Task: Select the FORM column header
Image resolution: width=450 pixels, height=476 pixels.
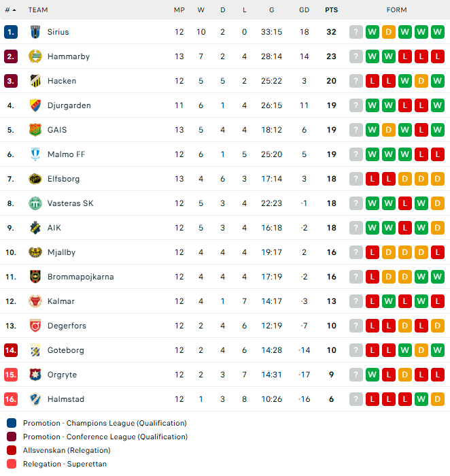Action: pos(396,10)
